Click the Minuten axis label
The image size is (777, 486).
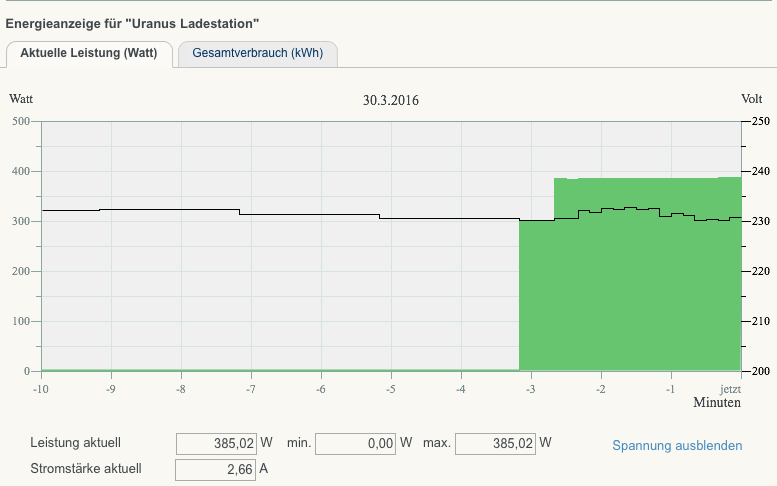coord(717,403)
